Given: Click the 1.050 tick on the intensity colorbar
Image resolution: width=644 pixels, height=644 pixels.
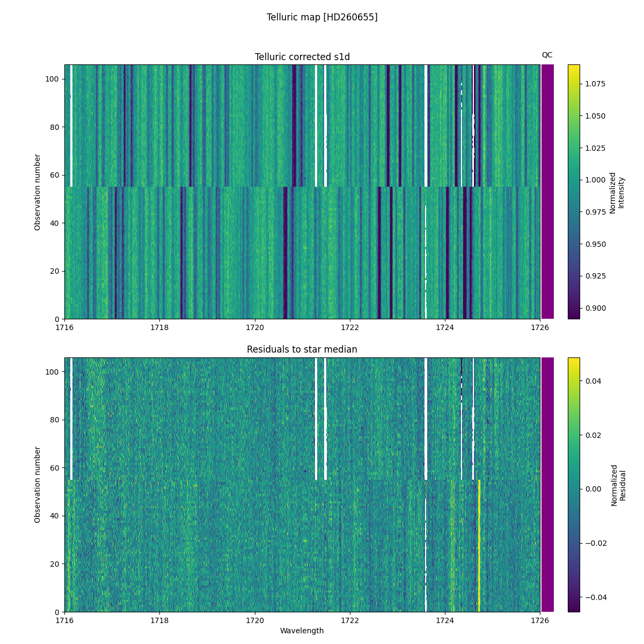Looking at the screenshot, I should tap(595, 116).
